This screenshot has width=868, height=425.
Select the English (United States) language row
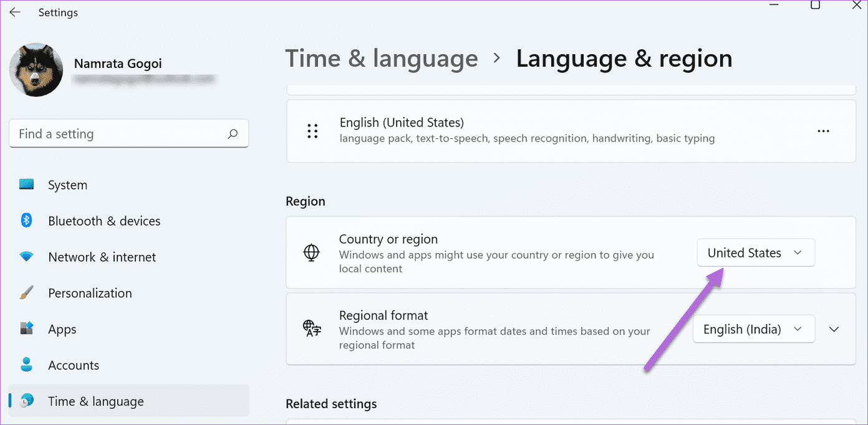click(571, 131)
